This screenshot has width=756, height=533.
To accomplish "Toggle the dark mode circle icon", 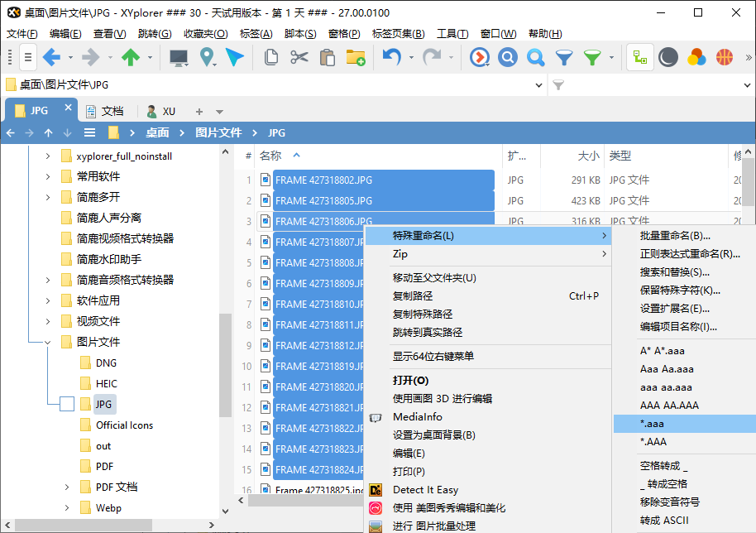I will 667,57.
